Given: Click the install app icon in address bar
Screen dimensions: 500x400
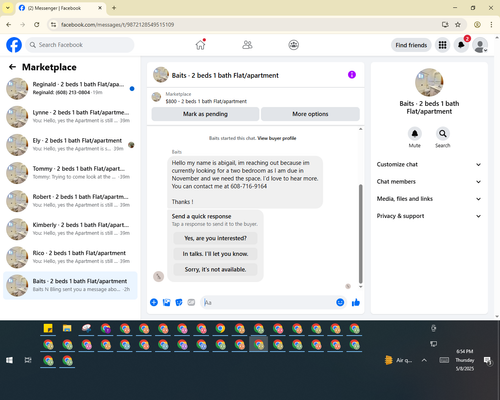Looking at the screenshot, I should coord(445,24).
